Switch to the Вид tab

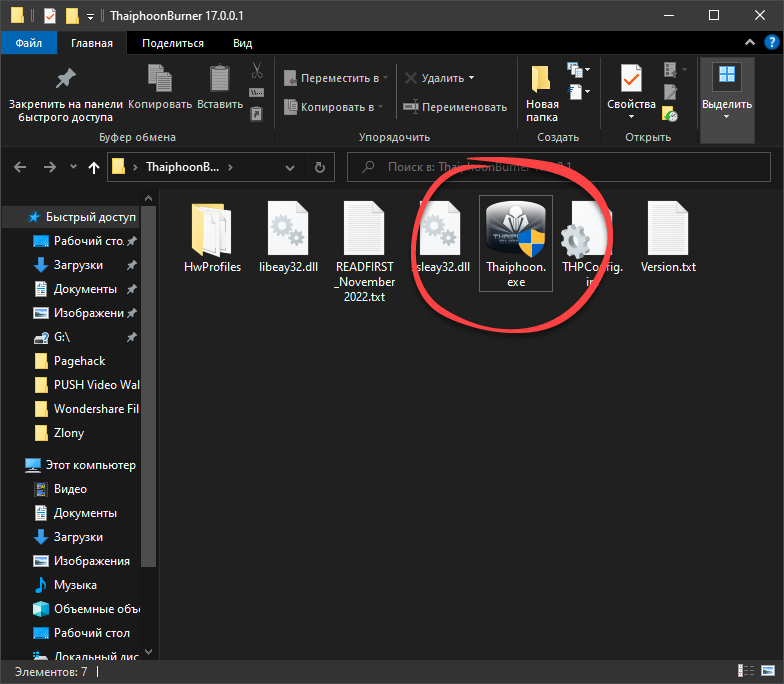pos(242,43)
